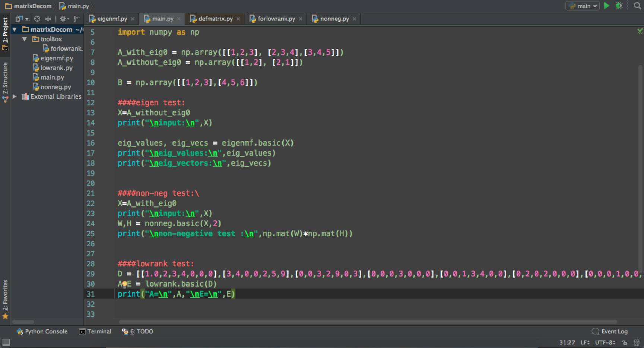
Task: Close the nonneg.py tab
Action: click(x=354, y=19)
